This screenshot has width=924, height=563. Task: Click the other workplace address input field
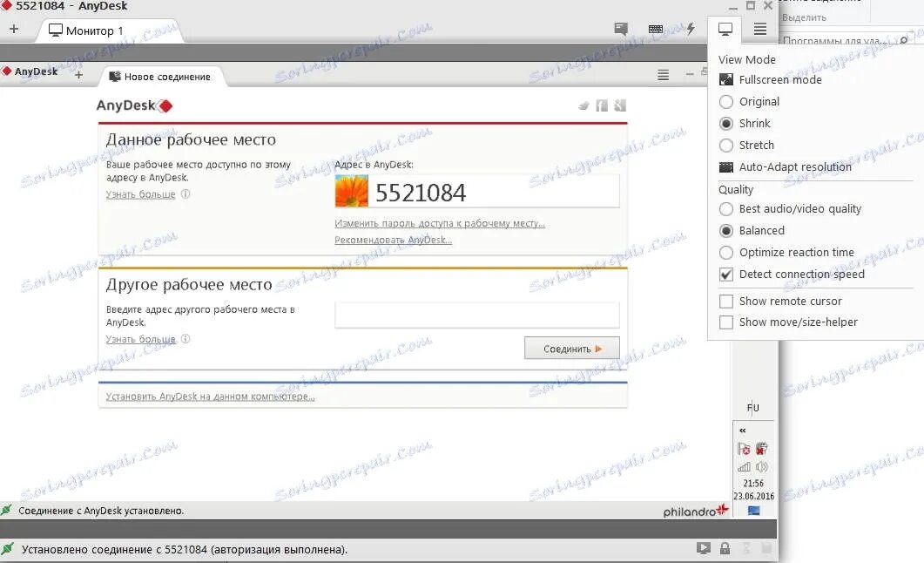pos(476,315)
